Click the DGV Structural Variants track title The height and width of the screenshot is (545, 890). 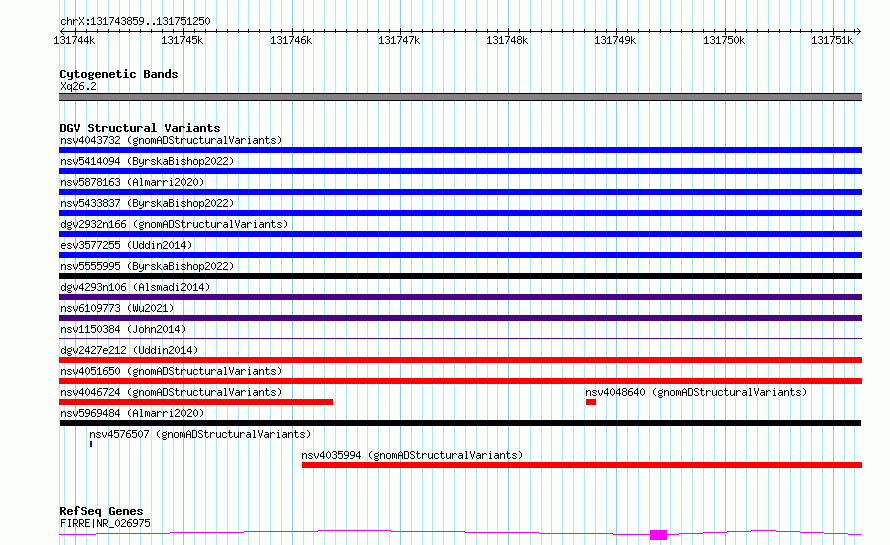point(140,128)
